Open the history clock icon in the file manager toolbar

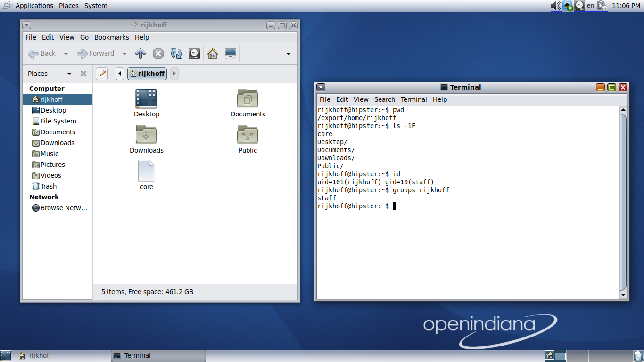pos(194,53)
